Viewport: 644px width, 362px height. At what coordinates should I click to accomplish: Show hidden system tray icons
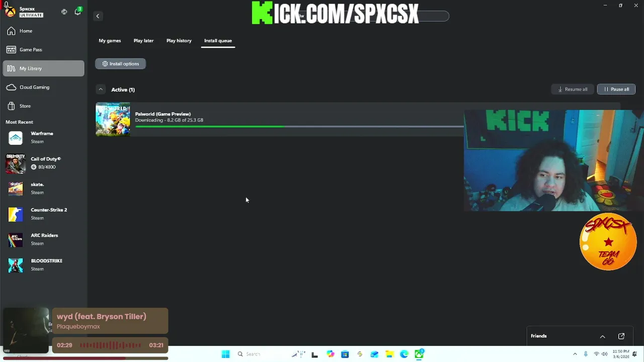pyautogui.click(x=575, y=354)
